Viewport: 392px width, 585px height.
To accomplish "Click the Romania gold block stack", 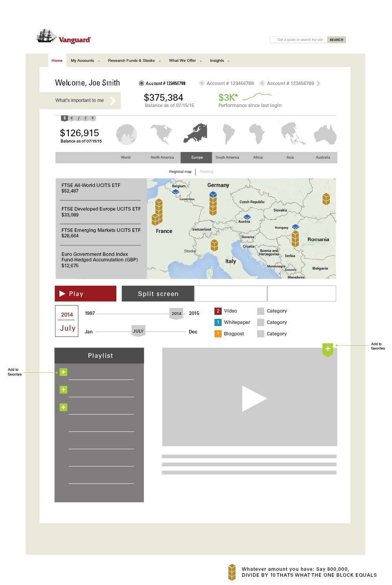I will pos(295,239).
